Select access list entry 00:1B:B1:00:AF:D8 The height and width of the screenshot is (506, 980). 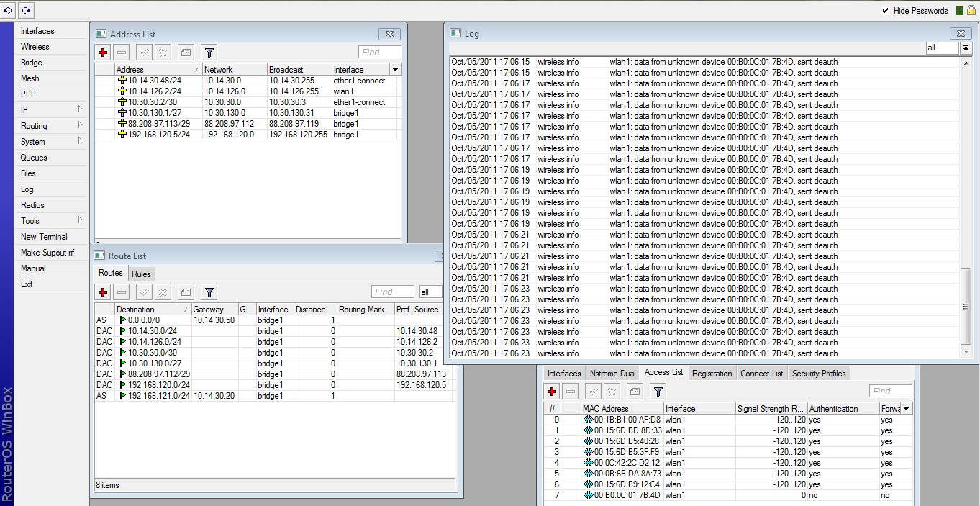(728, 419)
